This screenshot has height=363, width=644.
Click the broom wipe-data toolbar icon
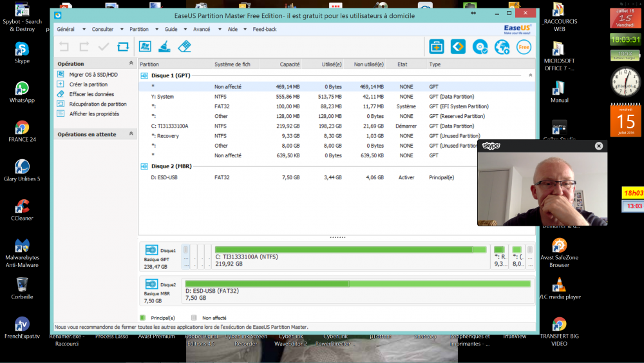point(165,46)
